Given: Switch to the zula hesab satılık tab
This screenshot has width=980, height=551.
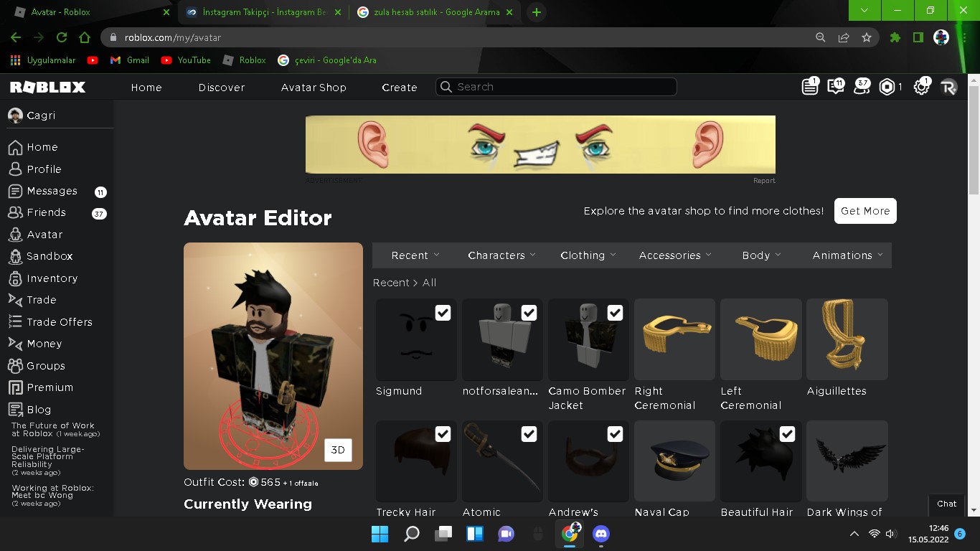Looking at the screenshot, I should [x=436, y=12].
